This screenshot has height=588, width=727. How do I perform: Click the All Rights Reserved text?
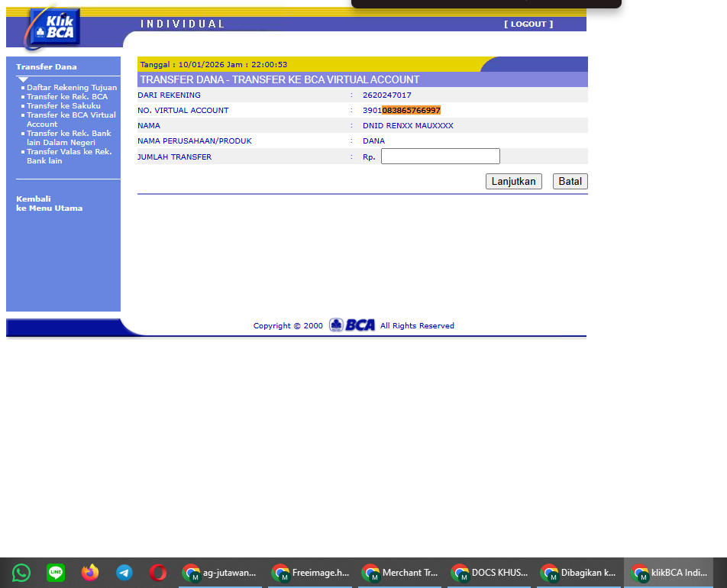click(x=417, y=325)
